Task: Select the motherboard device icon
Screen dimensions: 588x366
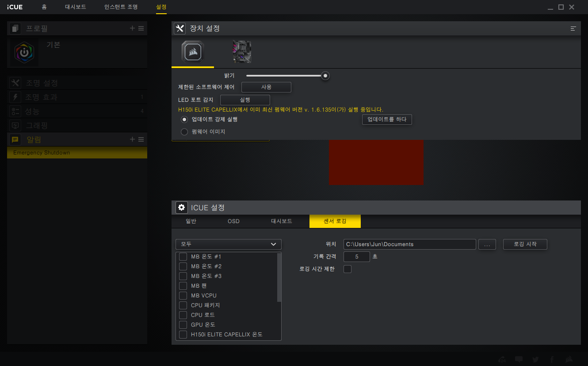Action: (x=242, y=52)
